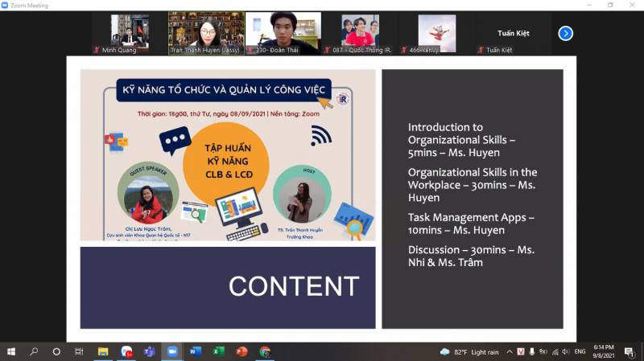
Task: Click the taskbar clock showing 6:14 PM
Action: pyautogui.click(x=603, y=352)
